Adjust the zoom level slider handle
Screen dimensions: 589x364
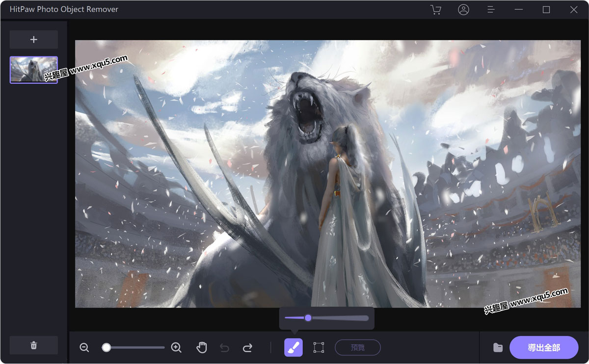pos(106,347)
